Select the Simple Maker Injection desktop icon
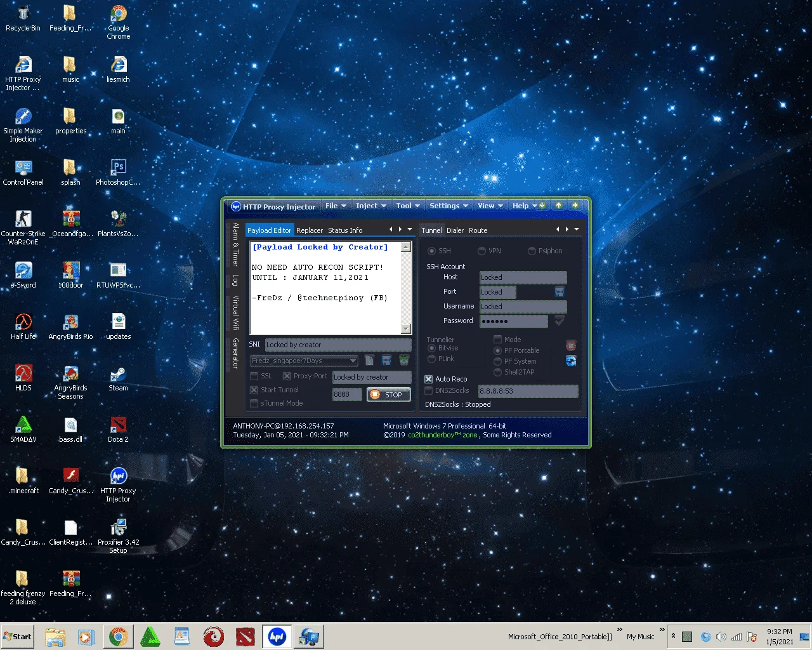Viewport: 812px width, 650px height. point(23,126)
